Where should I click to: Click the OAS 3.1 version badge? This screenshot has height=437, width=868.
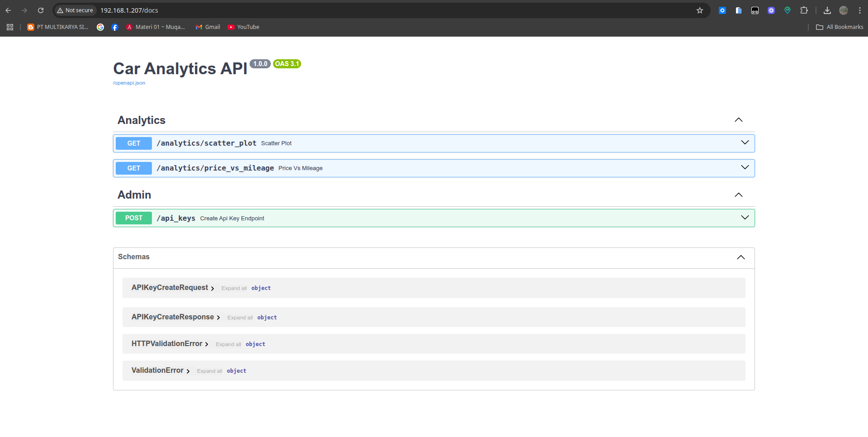pyautogui.click(x=287, y=64)
